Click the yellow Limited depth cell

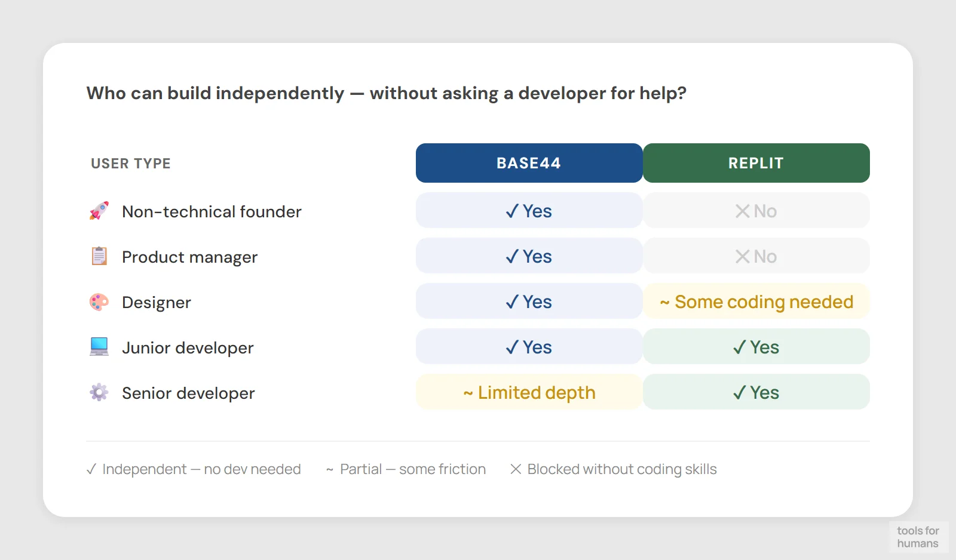pyautogui.click(x=529, y=392)
